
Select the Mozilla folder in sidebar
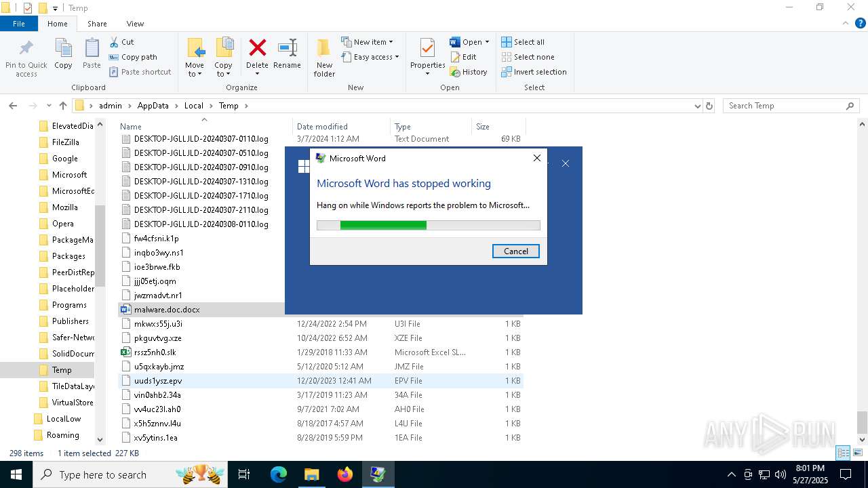[64, 207]
